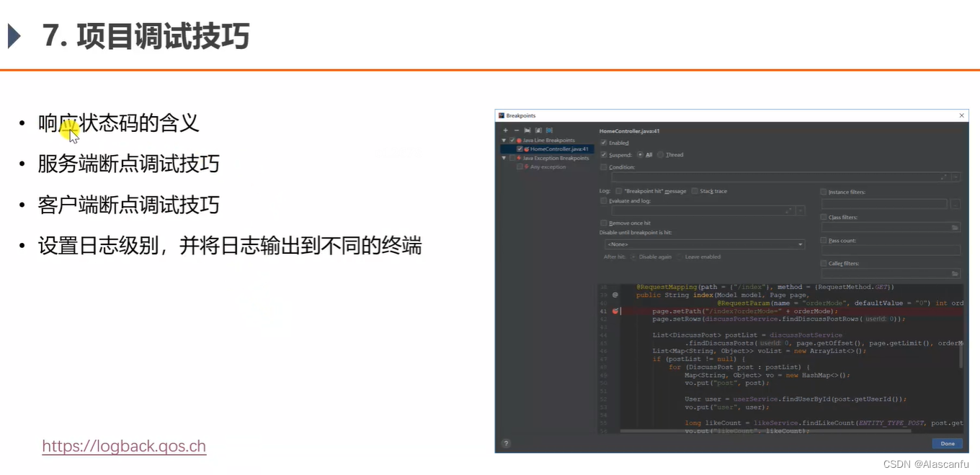Open the Disable until breakpoint is hit dropdown
Image resolution: width=980 pixels, height=475 pixels.
704,244
